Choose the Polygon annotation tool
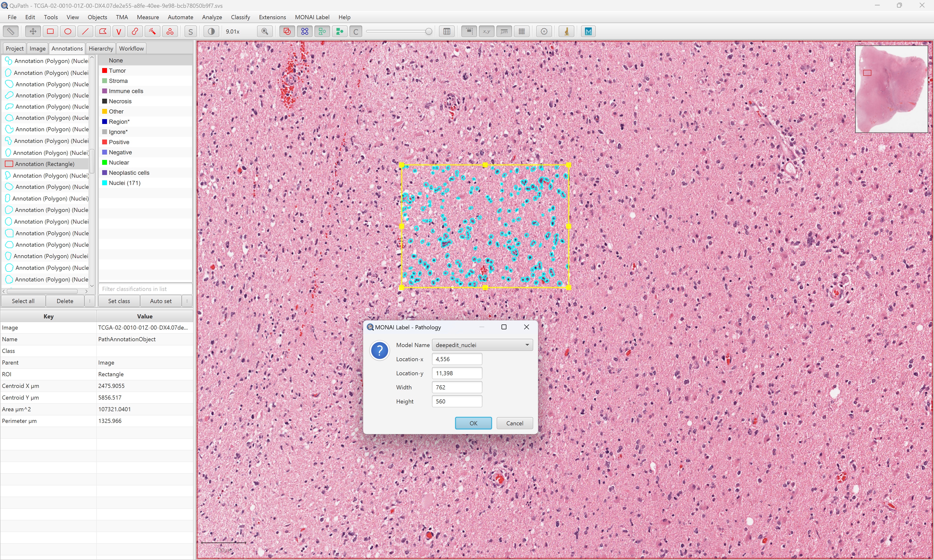The image size is (934, 560). pyautogui.click(x=102, y=31)
